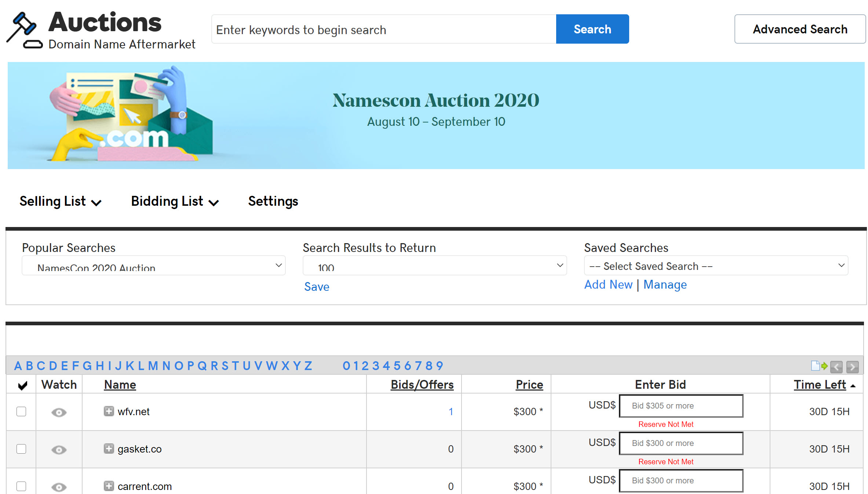Click the wfv.net domain name
This screenshot has width=868, height=494.
coord(134,412)
